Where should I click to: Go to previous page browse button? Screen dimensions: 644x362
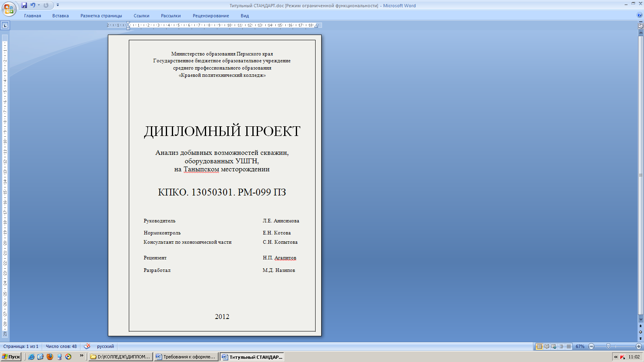640,326
